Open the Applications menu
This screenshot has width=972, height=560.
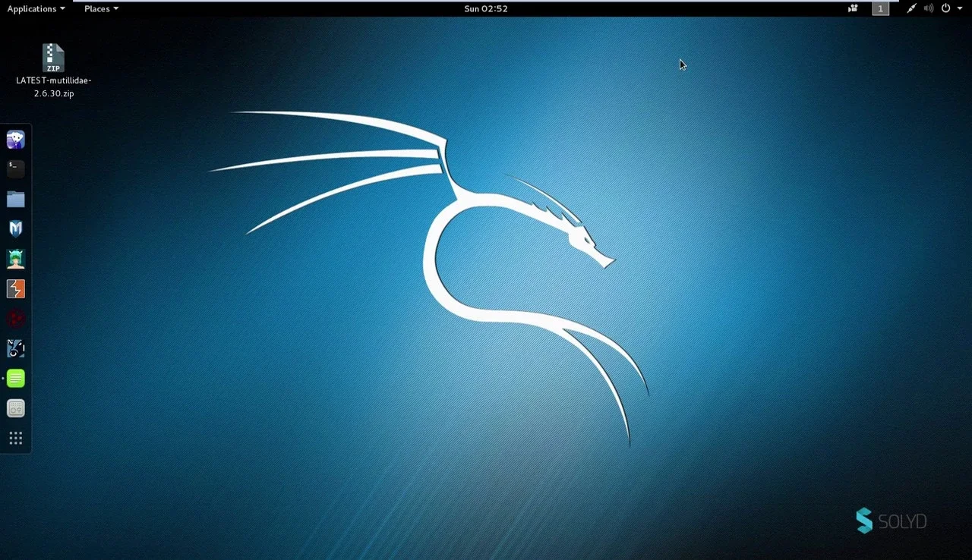[x=36, y=8]
